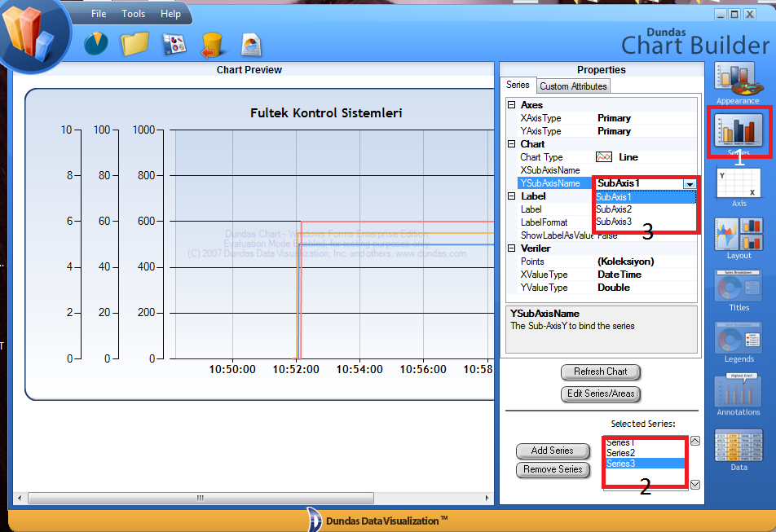Click the YSubAxisName dropdown arrow
The height and width of the screenshot is (532, 776).
[690, 184]
